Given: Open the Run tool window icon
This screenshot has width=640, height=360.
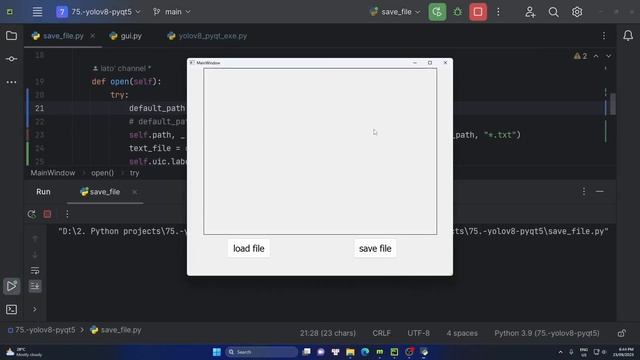Looking at the screenshot, I should click(x=11, y=286).
